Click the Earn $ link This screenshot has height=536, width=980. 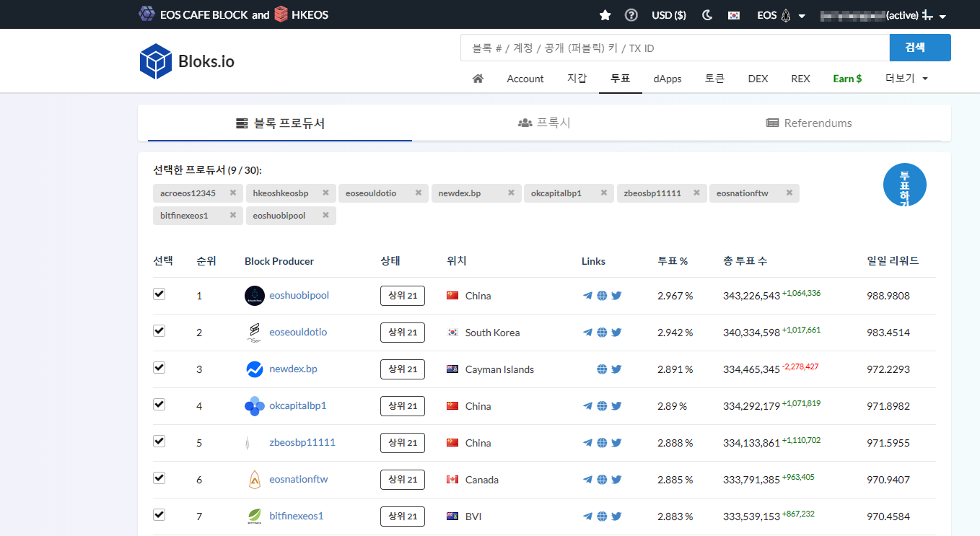[x=847, y=79]
